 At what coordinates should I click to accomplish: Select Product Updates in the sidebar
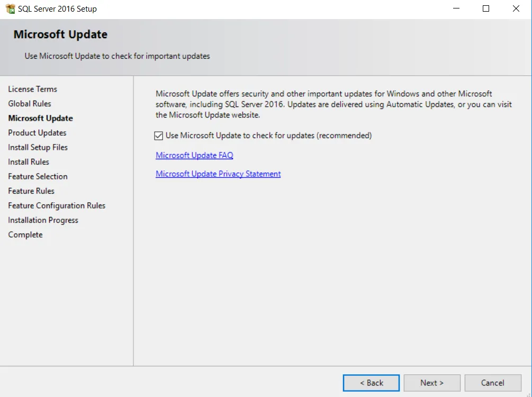coord(37,133)
